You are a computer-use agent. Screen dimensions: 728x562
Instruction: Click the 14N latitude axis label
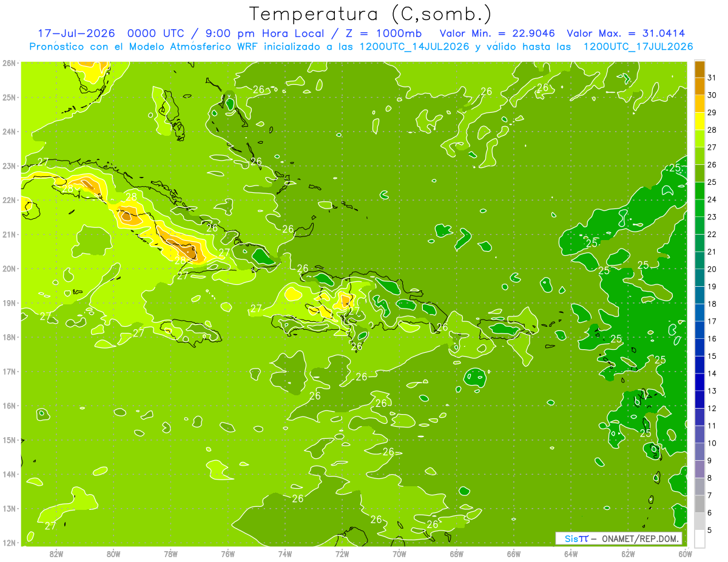(8, 473)
